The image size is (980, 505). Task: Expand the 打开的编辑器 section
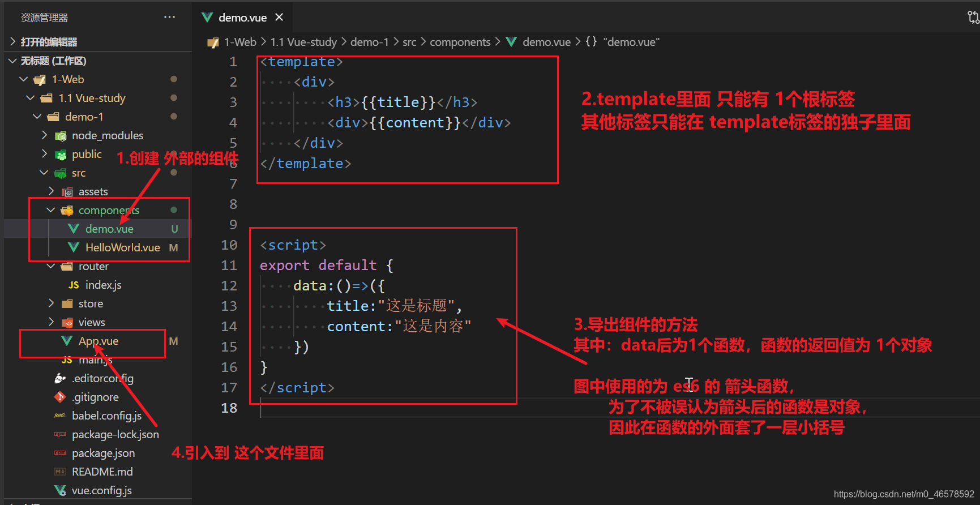pos(12,42)
